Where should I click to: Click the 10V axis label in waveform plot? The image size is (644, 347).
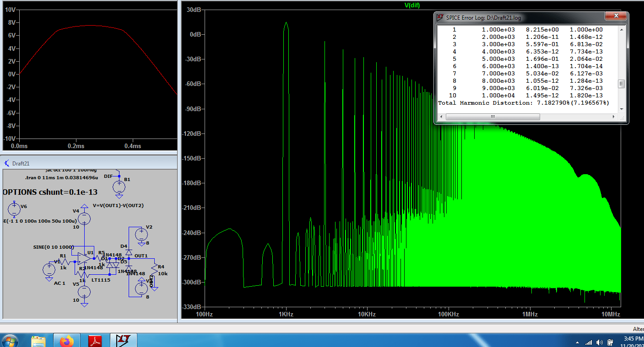tap(10, 9)
